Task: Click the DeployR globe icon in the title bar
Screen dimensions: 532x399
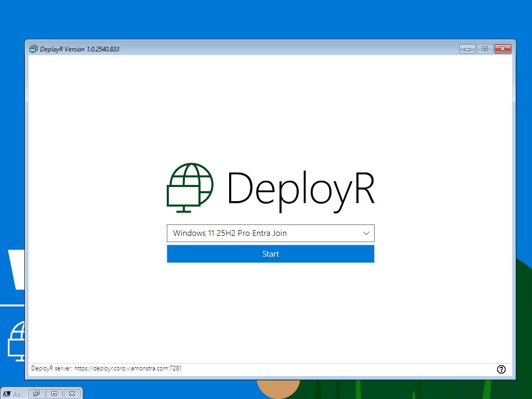Action: click(34, 48)
